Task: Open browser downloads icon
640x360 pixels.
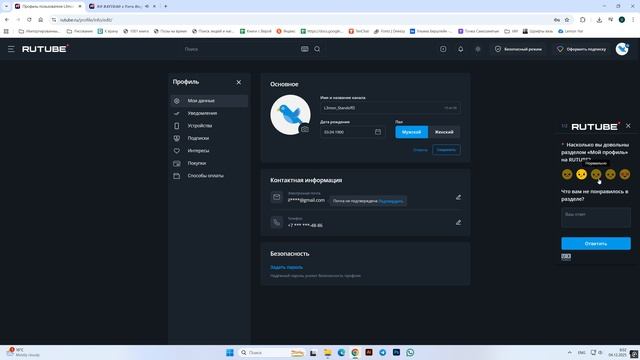Action: pyautogui.click(x=599, y=20)
